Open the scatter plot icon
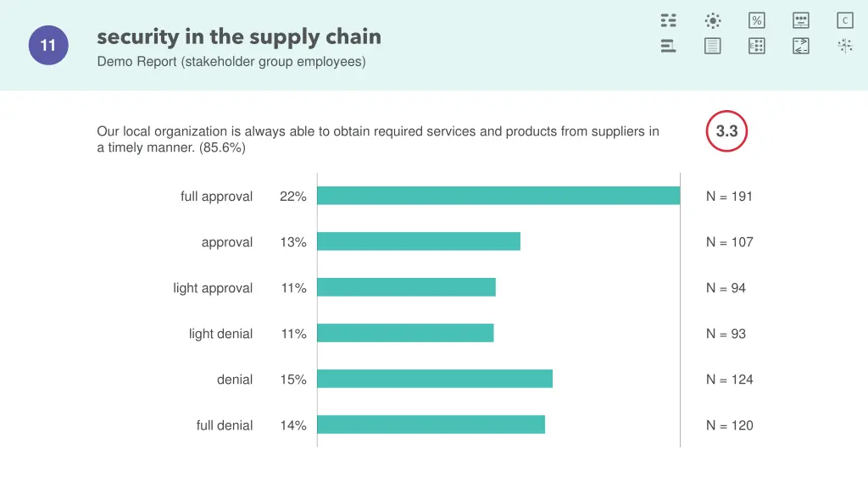 (845, 46)
